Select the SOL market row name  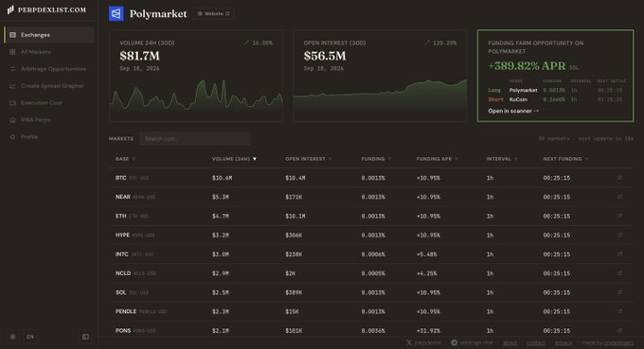click(121, 292)
